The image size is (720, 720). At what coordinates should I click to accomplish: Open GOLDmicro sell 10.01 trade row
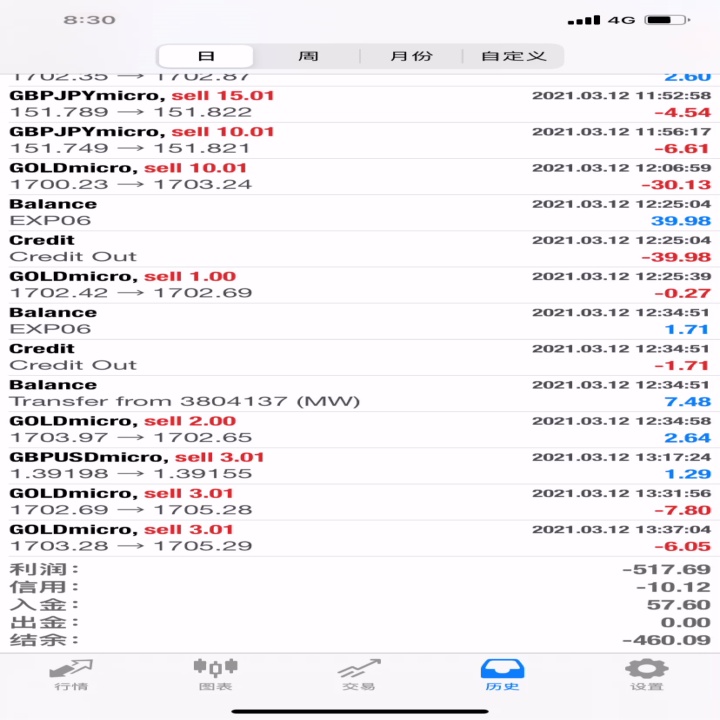(x=360, y=177)
